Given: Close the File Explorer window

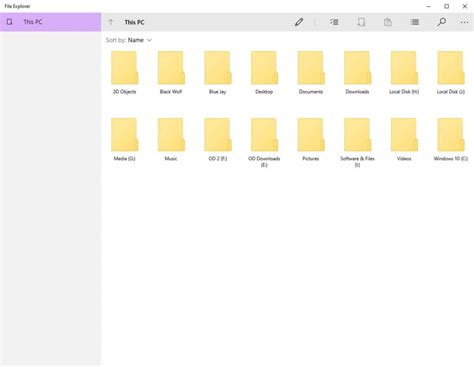Looking at the screenshot, I should point(465,6).
